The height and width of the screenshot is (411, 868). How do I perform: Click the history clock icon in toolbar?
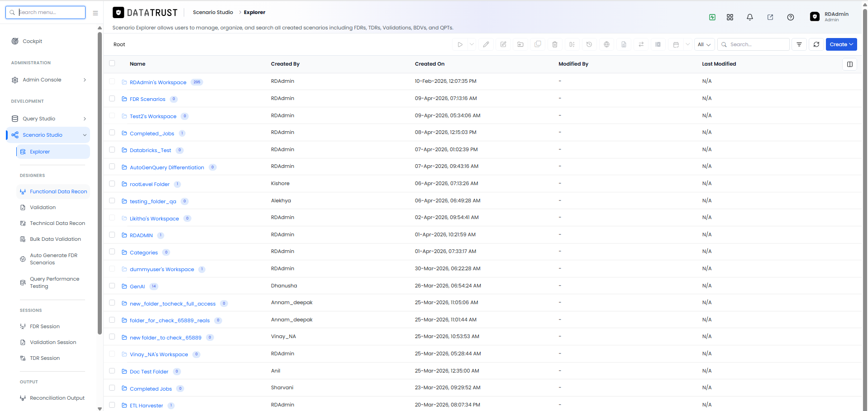[x=589, y=44]
